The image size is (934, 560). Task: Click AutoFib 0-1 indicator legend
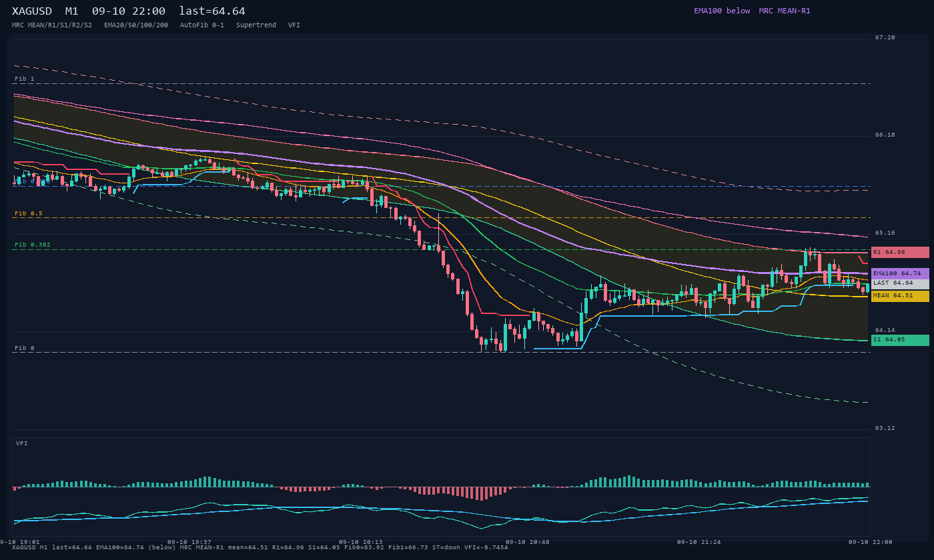pos(202,25)
